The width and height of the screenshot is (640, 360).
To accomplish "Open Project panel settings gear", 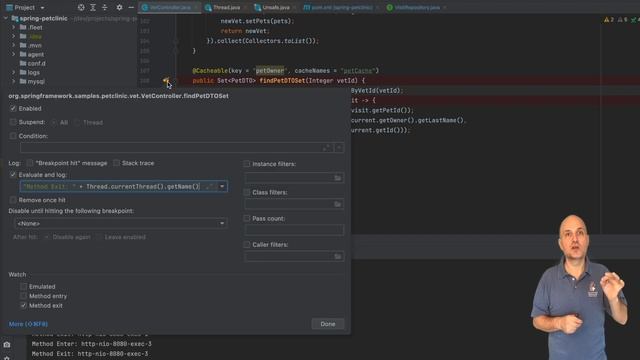I will [x=119, y=7].
